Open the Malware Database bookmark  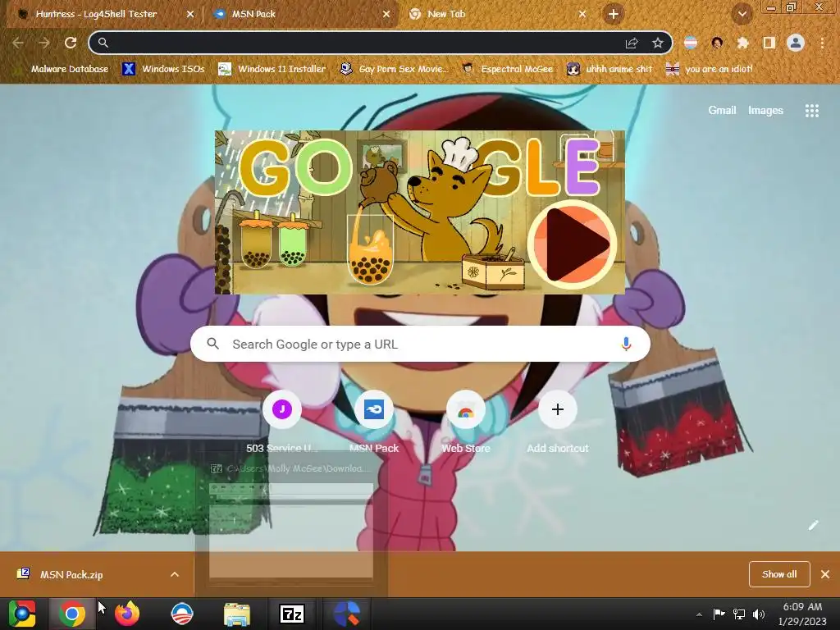tap(62, 69)
